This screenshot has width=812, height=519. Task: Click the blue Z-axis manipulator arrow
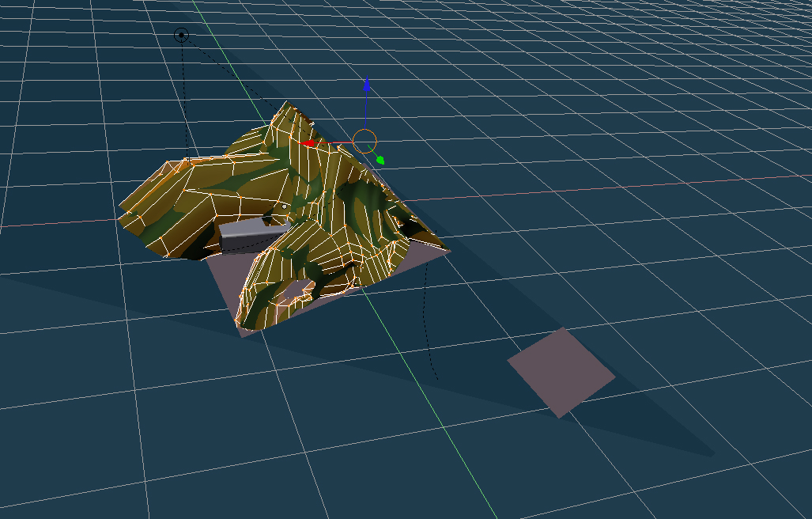coord(367,85)
